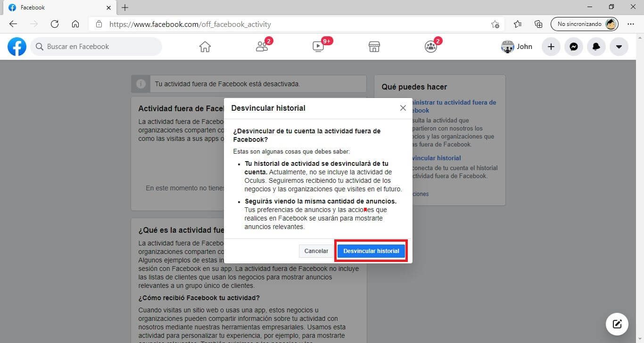Screen dimensions: 644x343
Task: Minimize the browser window
Action: (590, 7)
